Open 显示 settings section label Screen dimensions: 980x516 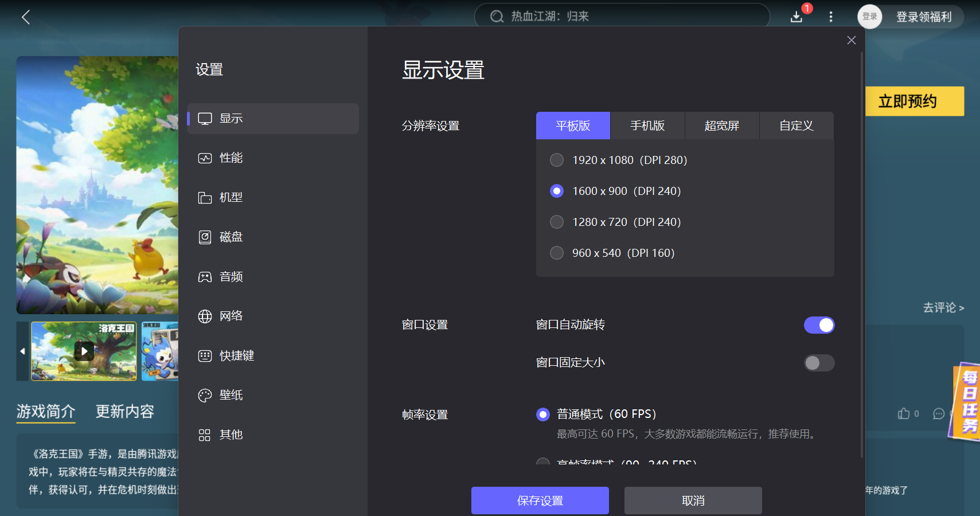[x=231, y=119]
